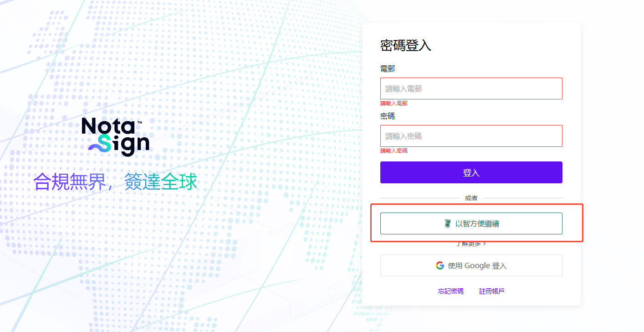Click the iAM Smart icon in button
The height and width of the screenshot is (332, 644).
click(x=447, y=223)
